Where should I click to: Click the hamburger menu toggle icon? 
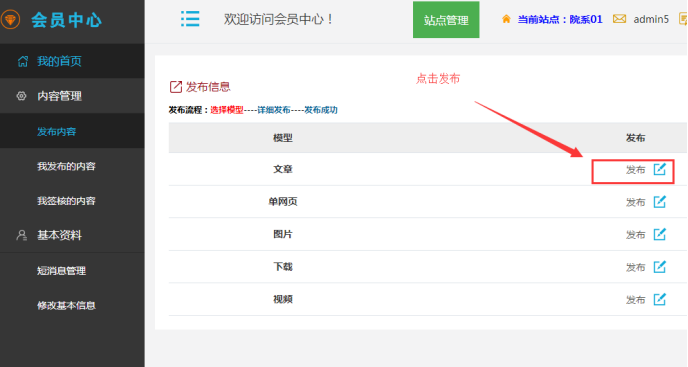190,19
